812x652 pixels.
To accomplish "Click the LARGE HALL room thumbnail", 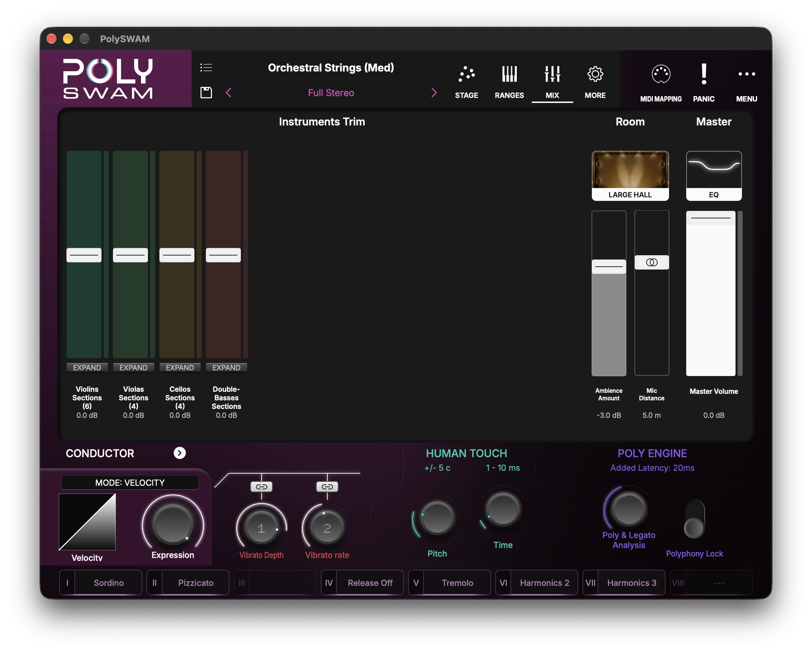I will pyautogui.click(x=630, y=176).
